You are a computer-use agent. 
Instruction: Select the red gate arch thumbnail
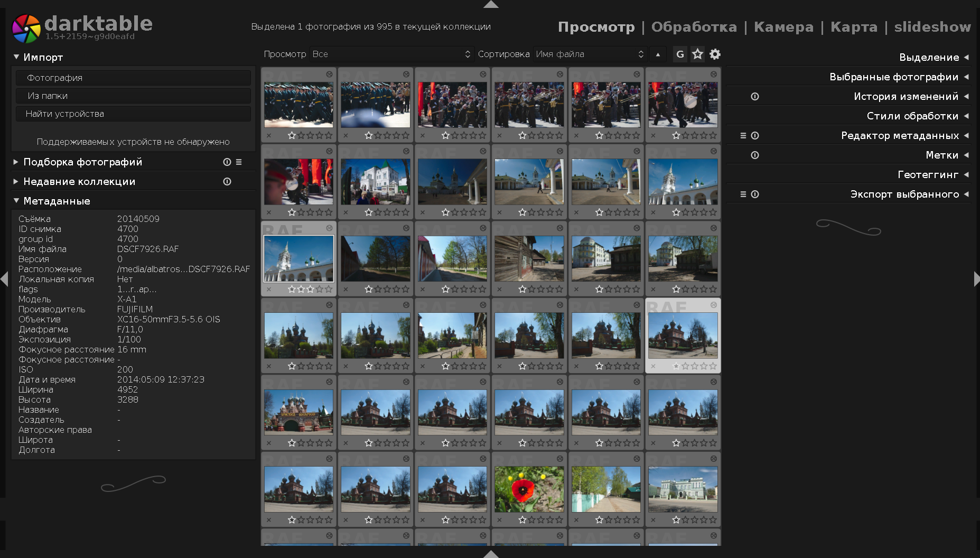(298, 412)
